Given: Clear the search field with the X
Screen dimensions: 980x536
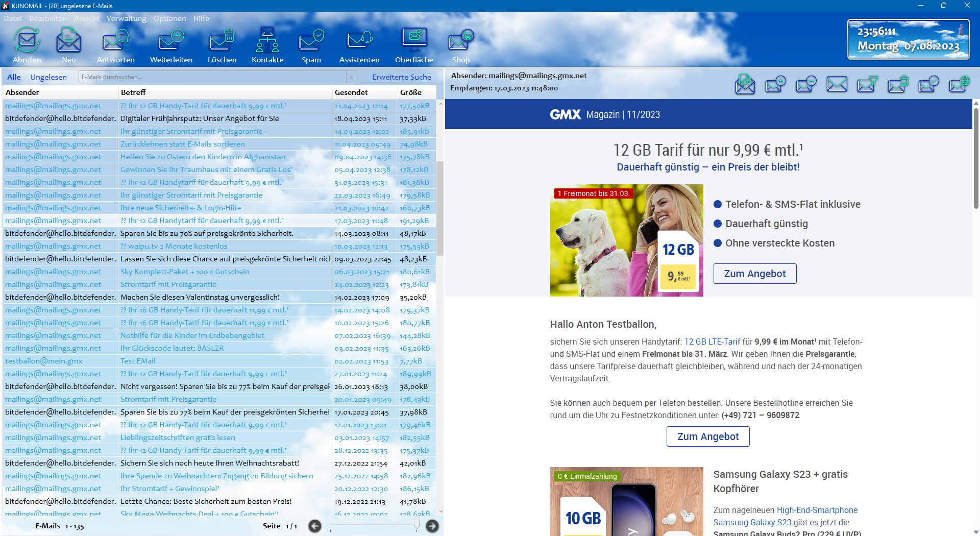Looking at the screenshot, I should [x=351, y=77].
